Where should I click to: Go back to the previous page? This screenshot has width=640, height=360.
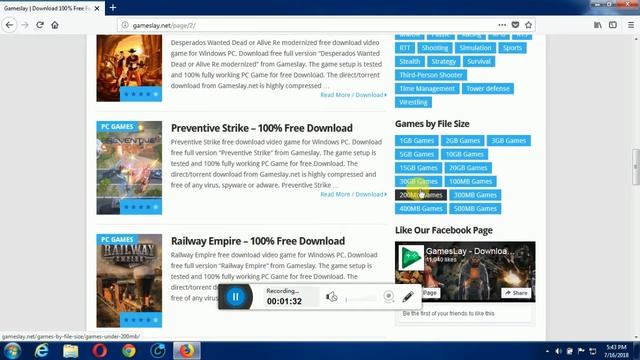click(x=9, y=25)
